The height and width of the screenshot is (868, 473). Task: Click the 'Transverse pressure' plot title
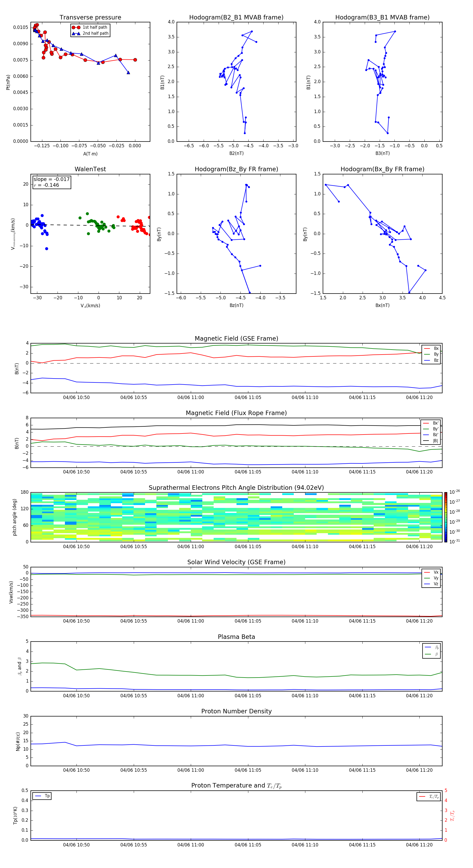click(90, 18)
